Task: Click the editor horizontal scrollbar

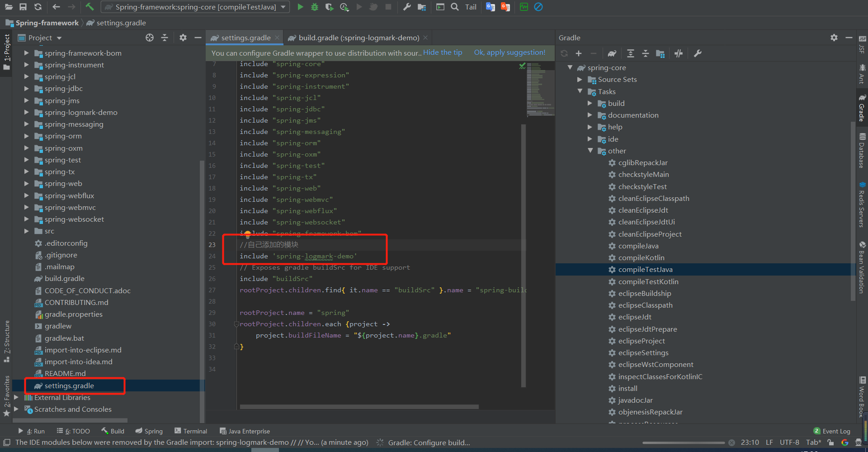Action: click(x=359, y=406)
